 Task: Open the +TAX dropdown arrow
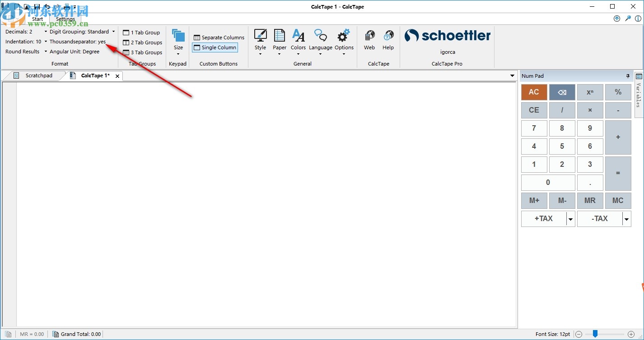571,219
